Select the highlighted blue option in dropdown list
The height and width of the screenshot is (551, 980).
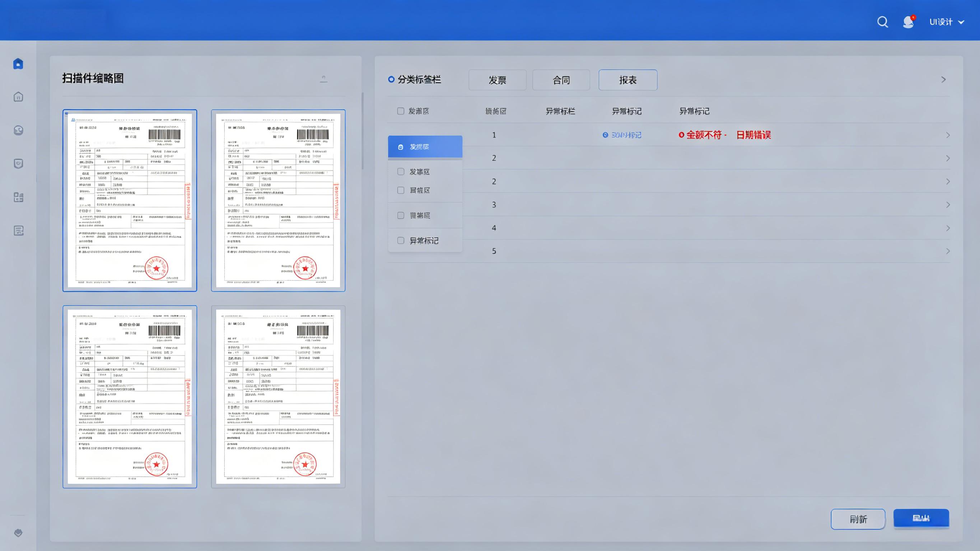coord(425,146)
